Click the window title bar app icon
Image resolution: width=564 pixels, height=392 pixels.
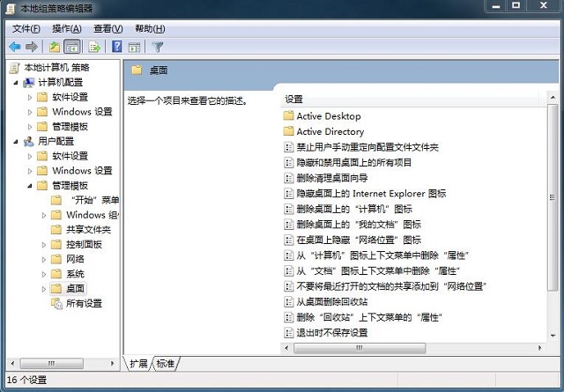click(11, 8)
